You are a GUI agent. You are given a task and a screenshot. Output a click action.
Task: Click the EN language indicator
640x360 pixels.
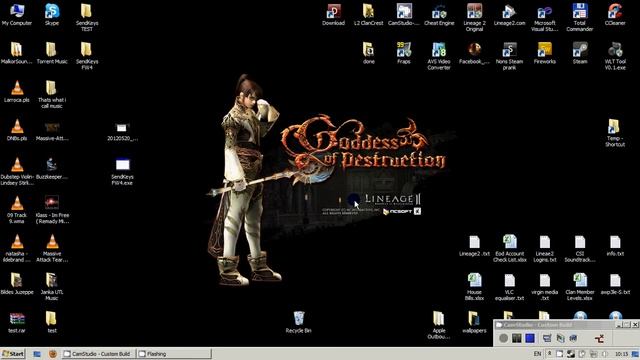(537, 354)
